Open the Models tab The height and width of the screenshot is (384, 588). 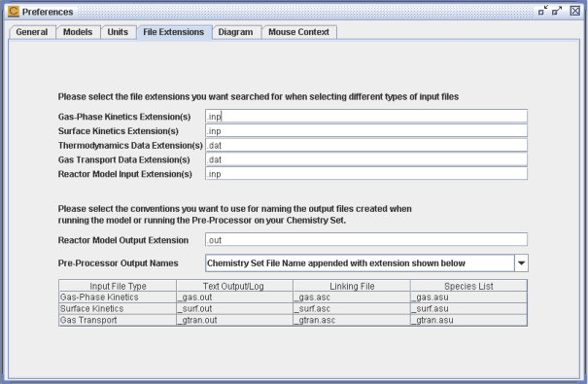coord(78,32)
